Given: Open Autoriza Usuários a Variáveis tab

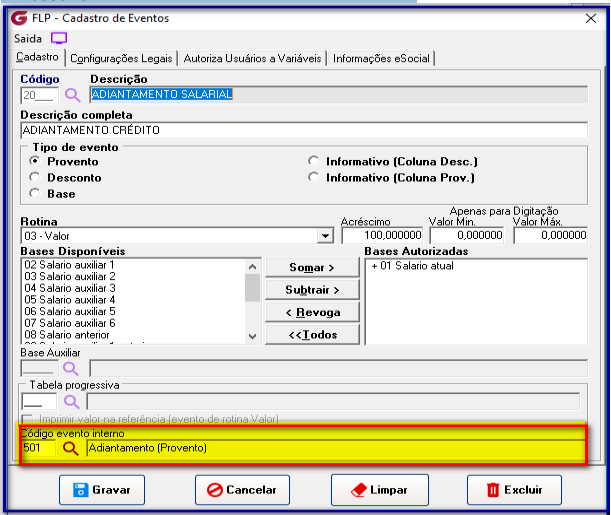Looking at the screenshot, I should (253, 58).
